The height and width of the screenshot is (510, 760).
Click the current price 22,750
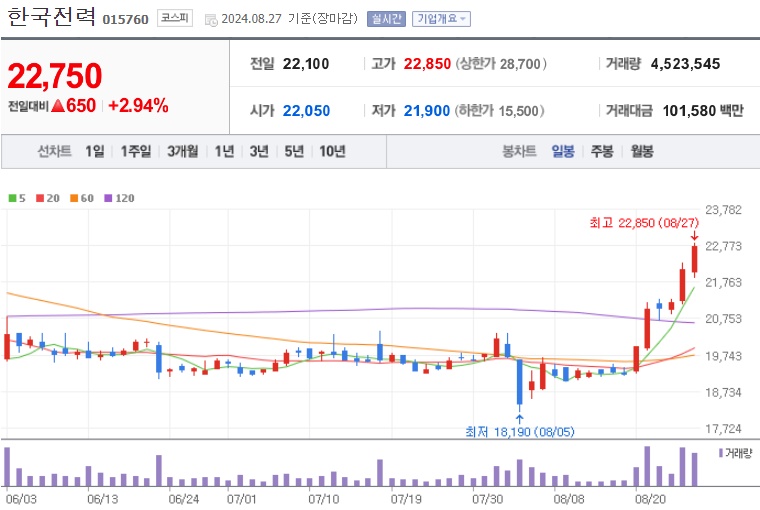pyautogui.click(x=55, y=76)
